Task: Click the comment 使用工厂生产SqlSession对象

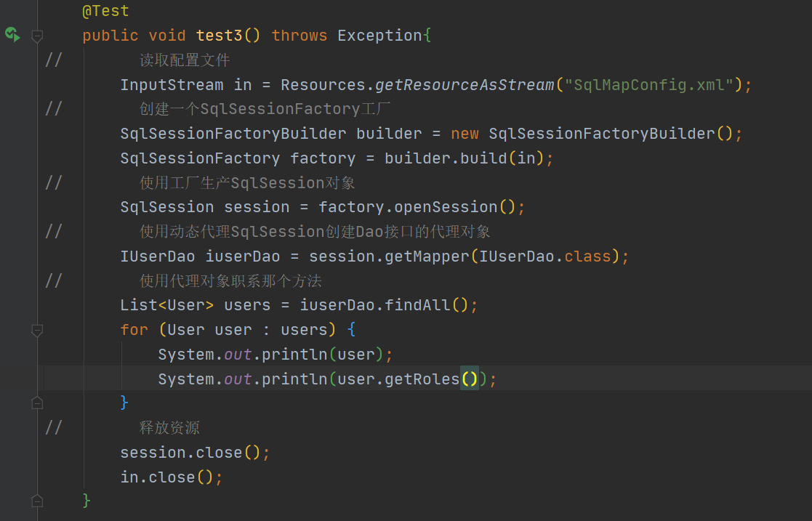Action: tap(247, 182)
